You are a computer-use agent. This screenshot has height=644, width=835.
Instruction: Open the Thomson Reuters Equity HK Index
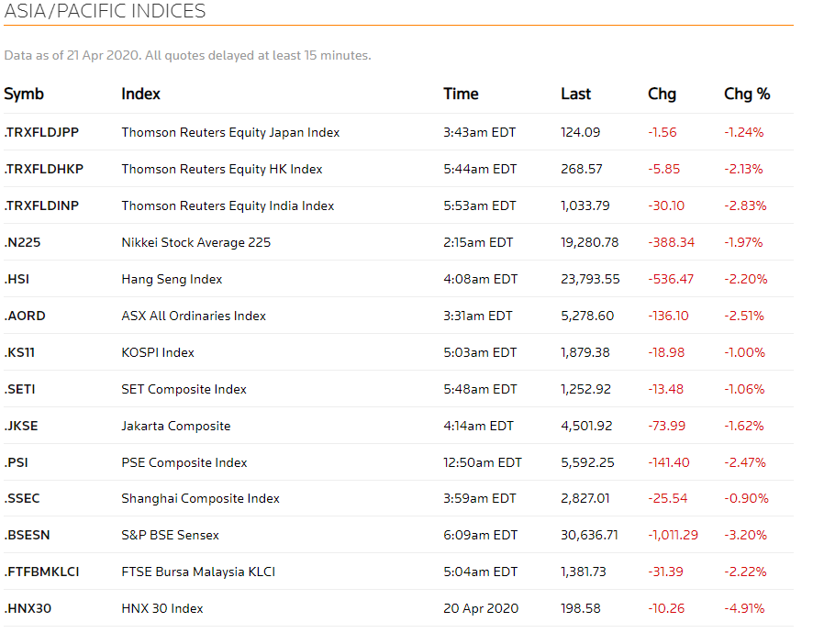222,169
